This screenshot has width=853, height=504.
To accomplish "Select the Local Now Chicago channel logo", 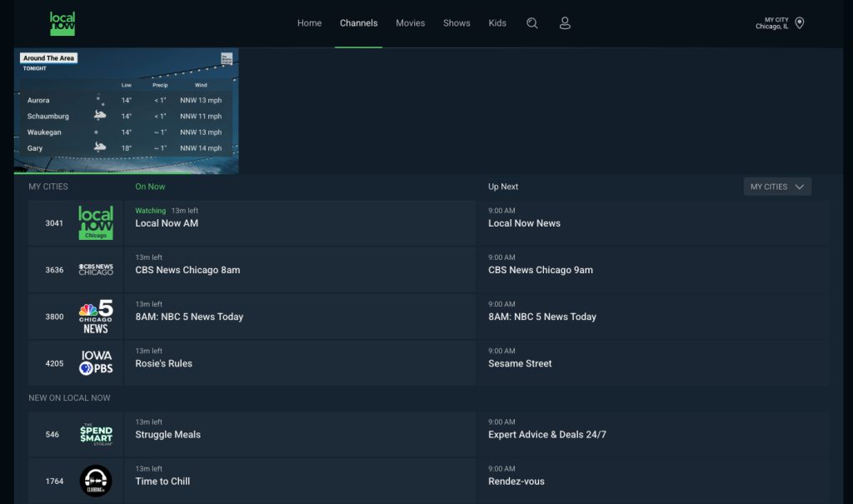I will point(95,222).
